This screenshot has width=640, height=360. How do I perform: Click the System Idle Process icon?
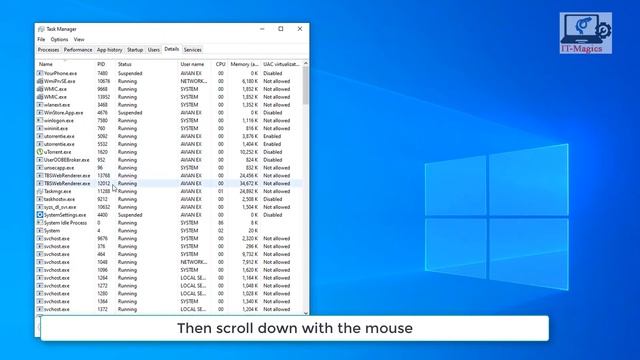[40, 223]
